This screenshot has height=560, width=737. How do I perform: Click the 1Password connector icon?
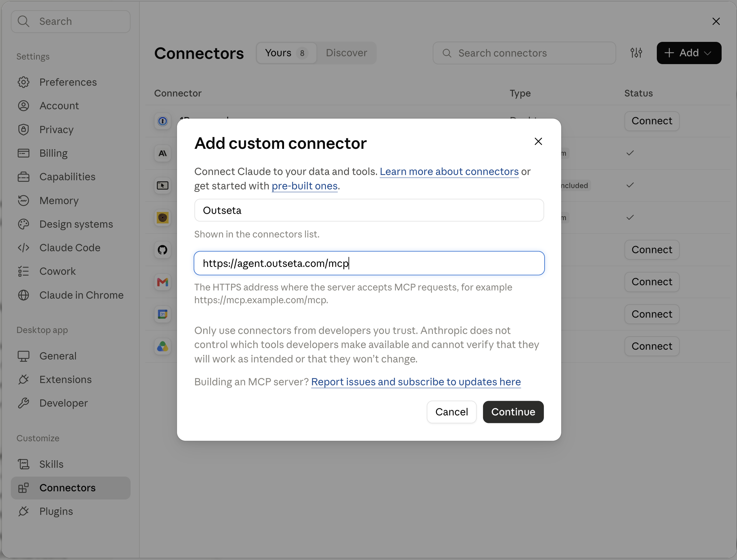tap(162, 121)
